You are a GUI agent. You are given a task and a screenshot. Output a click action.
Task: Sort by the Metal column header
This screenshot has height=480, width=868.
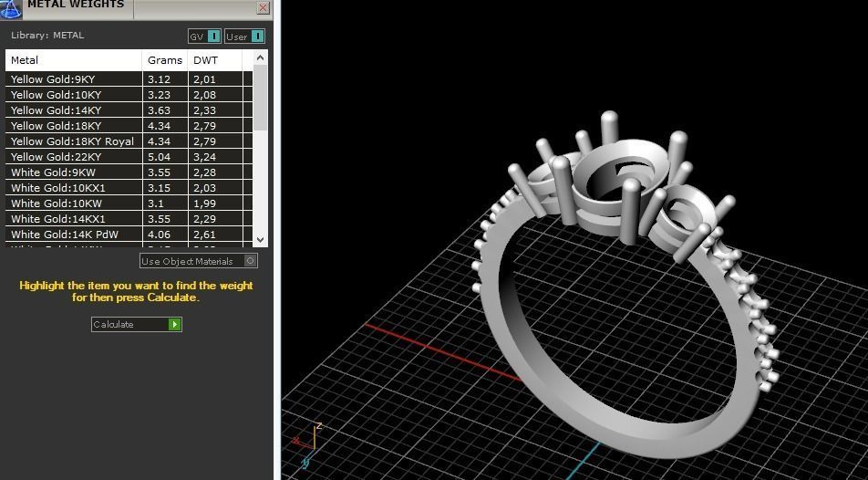point(74,60)
